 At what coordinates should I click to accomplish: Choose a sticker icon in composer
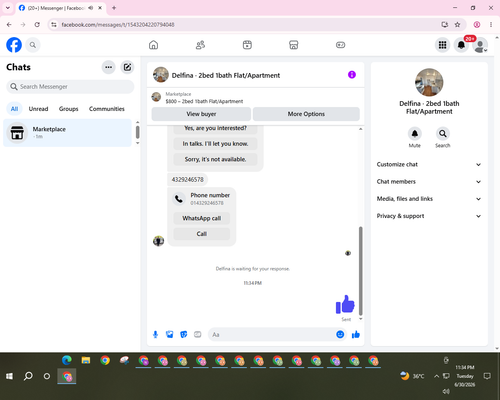(184, 334)
